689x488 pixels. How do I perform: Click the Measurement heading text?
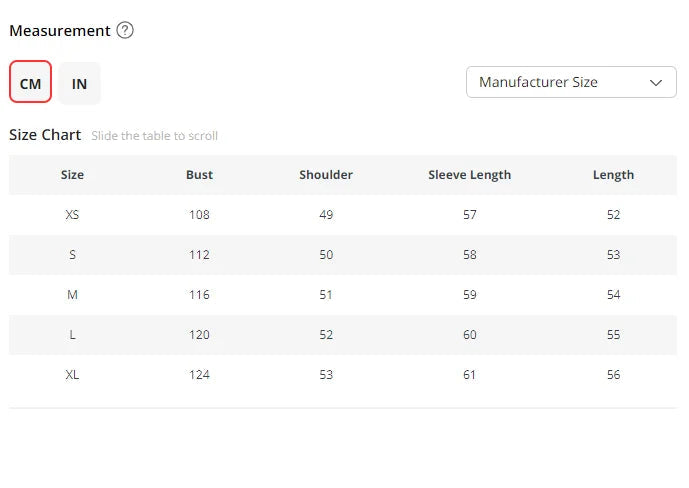[x=60, y=31]
